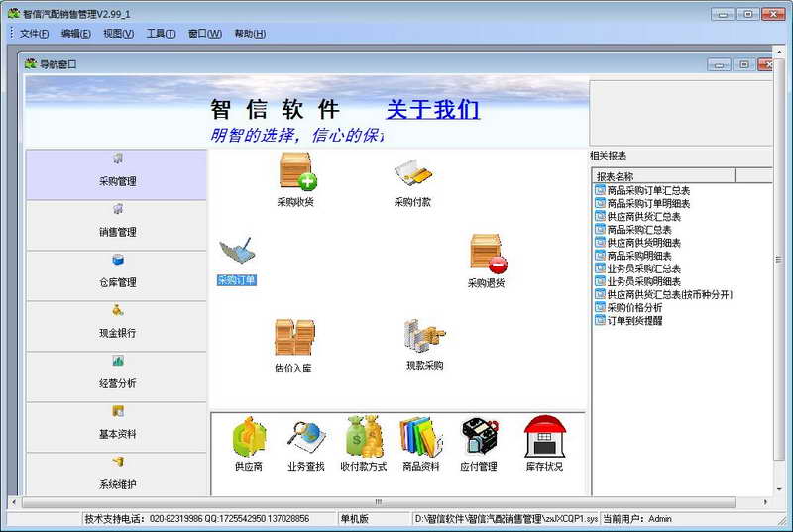Select report 供应商供货汇总表
The width and height of the screenshot is (793, 532).
click(638, 217)
